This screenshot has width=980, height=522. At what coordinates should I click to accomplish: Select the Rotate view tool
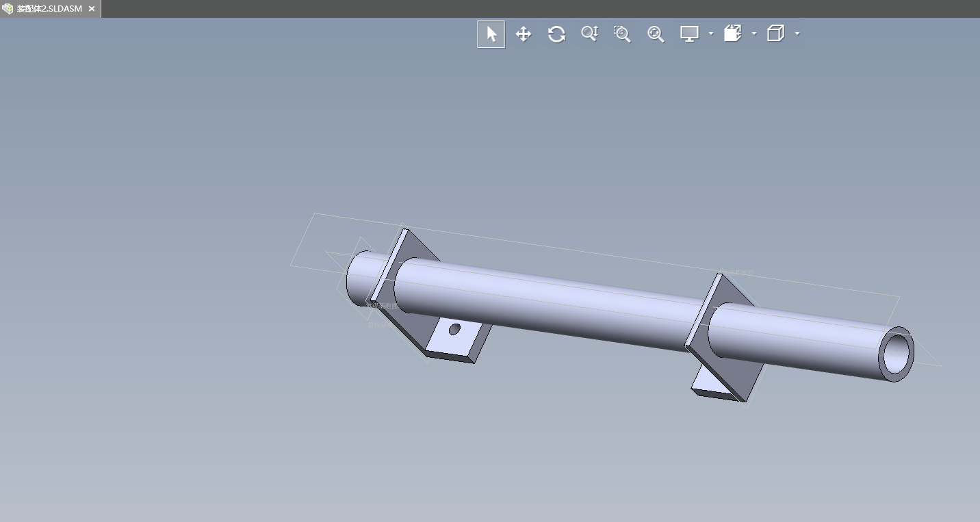(x=556, y=34)
